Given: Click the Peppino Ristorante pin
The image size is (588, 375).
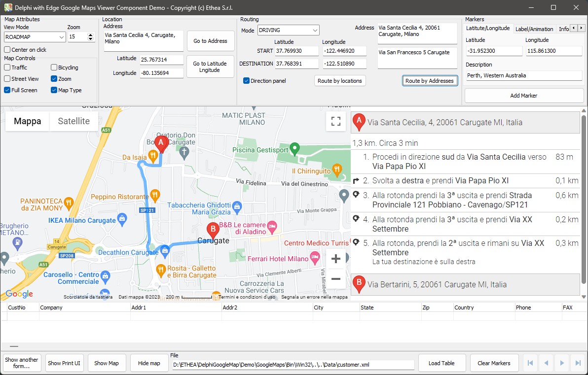Looking at the screenshot, I should (155, 195).
